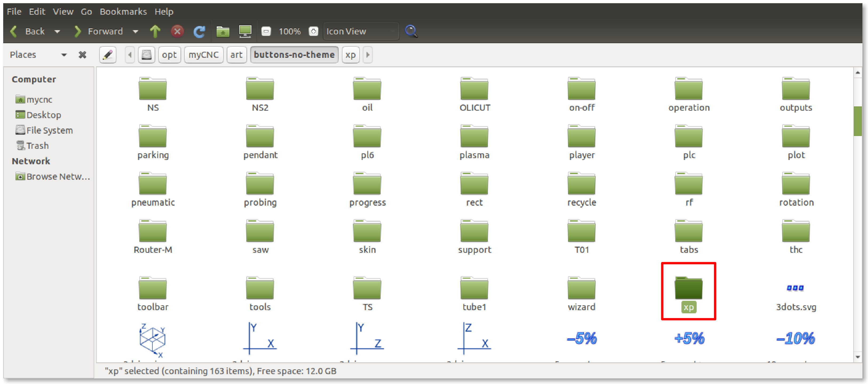Toggle the pencil location edit button
Screen dimensions: 868x384
(108, 54)
